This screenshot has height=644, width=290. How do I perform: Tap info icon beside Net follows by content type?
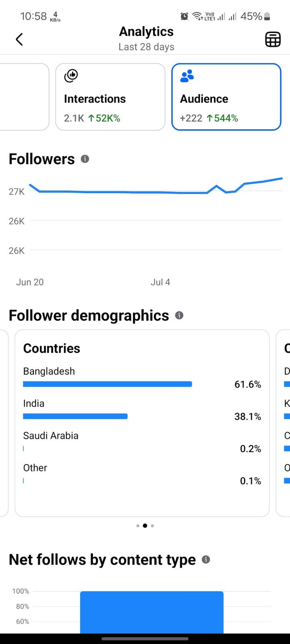[x=206, y=559]
